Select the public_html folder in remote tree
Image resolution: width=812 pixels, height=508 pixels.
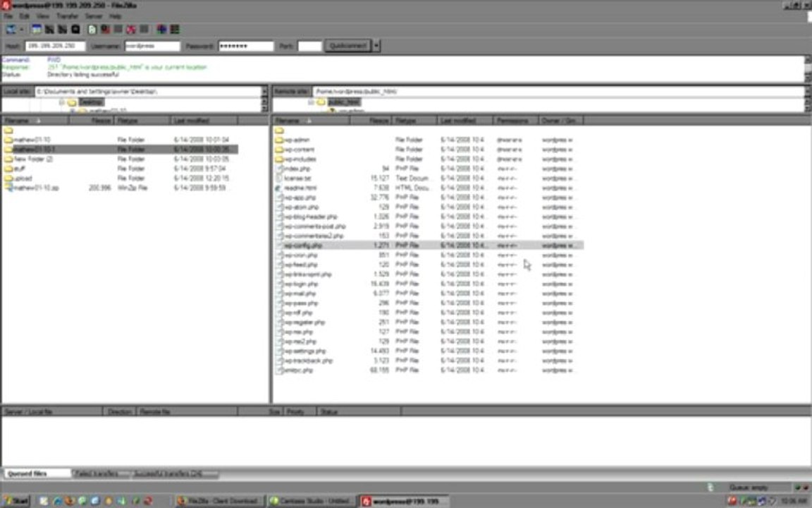pos(344,102)
